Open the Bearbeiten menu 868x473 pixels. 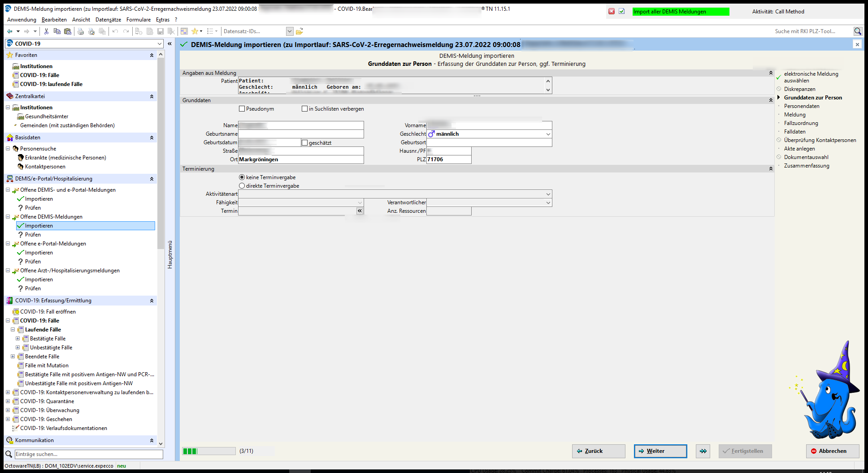pyautogui.click(x=54, y=20)
